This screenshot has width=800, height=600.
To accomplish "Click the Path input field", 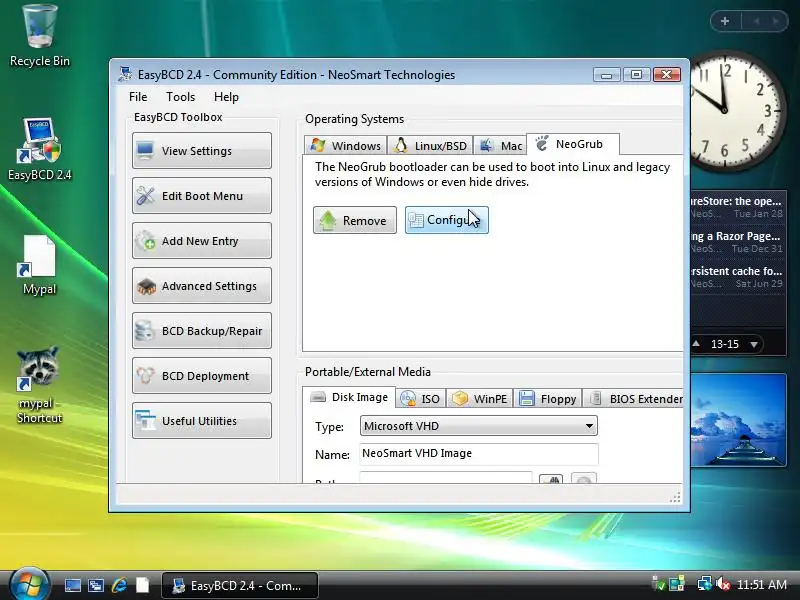I will 445,478.
